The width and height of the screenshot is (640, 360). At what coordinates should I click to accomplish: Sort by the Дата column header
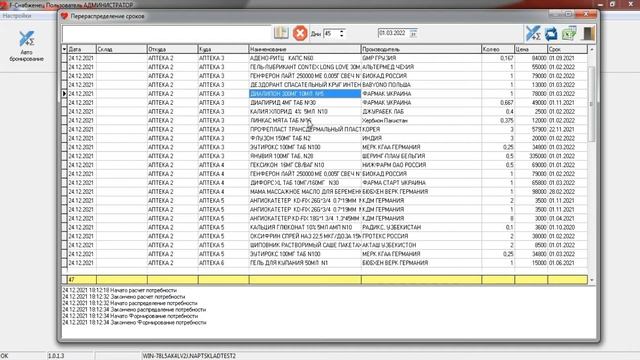tap(82, 49)
